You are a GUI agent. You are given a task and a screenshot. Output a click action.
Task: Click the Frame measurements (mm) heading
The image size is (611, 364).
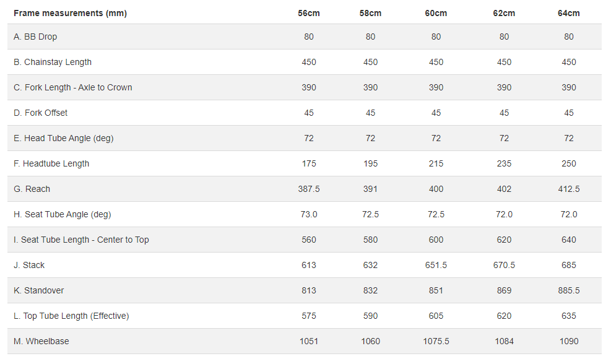(70, 13)
